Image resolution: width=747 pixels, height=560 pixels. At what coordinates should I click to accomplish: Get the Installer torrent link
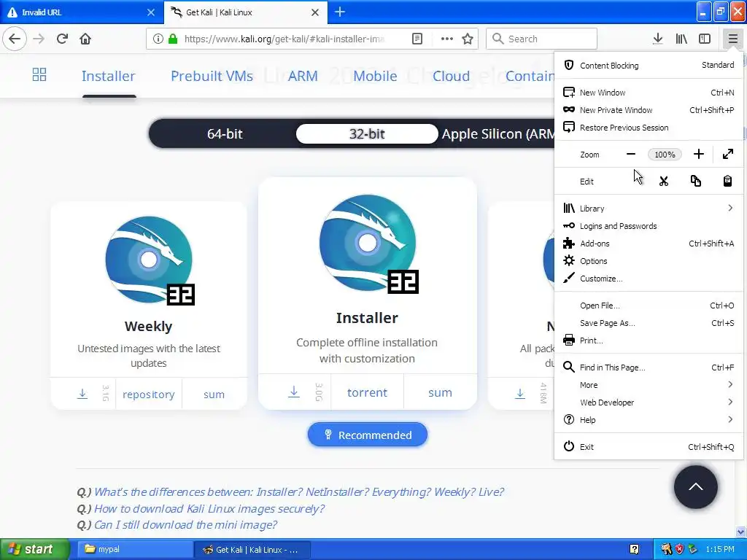[367, 392]
